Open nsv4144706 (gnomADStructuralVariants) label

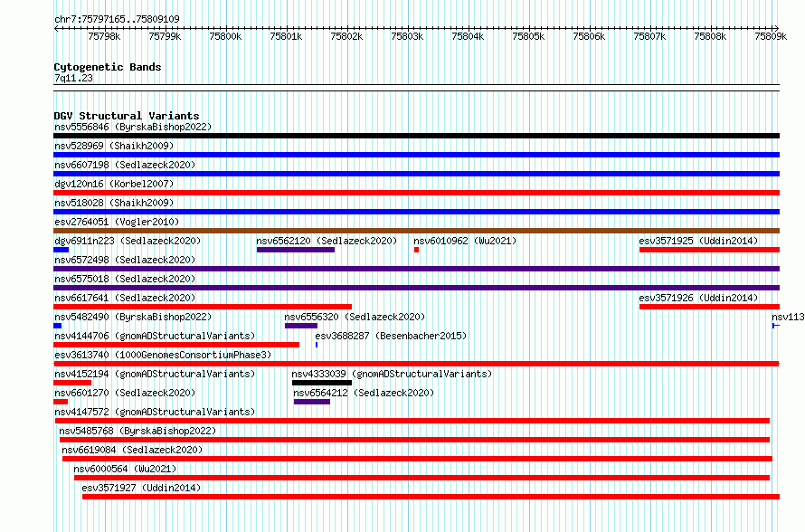point(155,336)
